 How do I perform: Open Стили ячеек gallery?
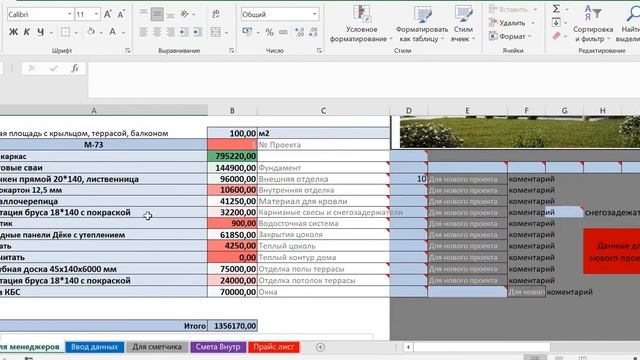463,24
